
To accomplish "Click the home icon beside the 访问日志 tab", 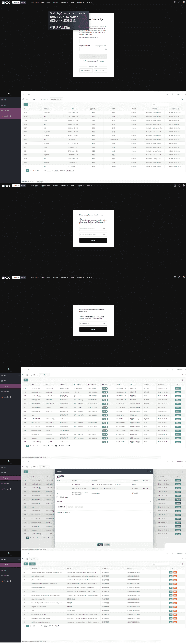I will [x=27, y=99].
